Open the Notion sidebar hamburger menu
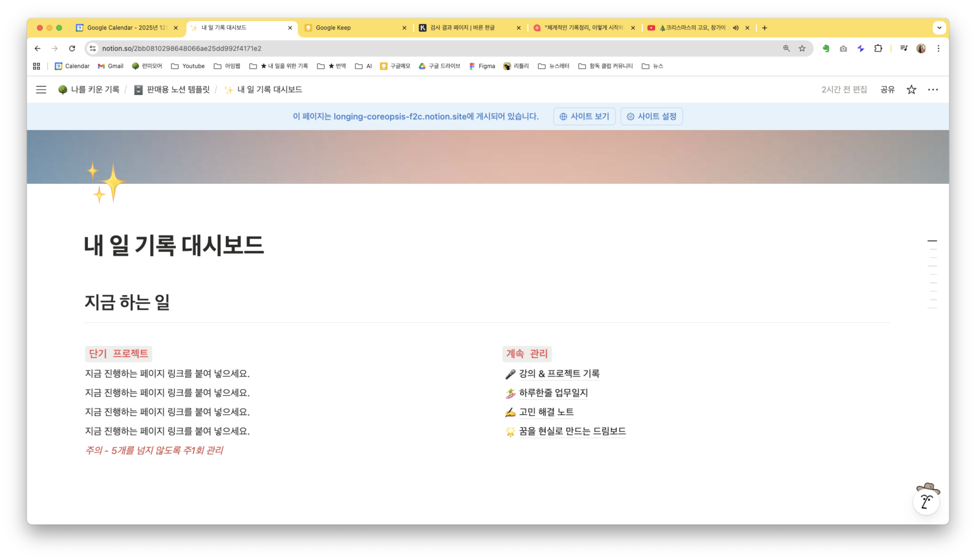Image resolution: width=976 pixels, height=560 pixels. (41, 90)
